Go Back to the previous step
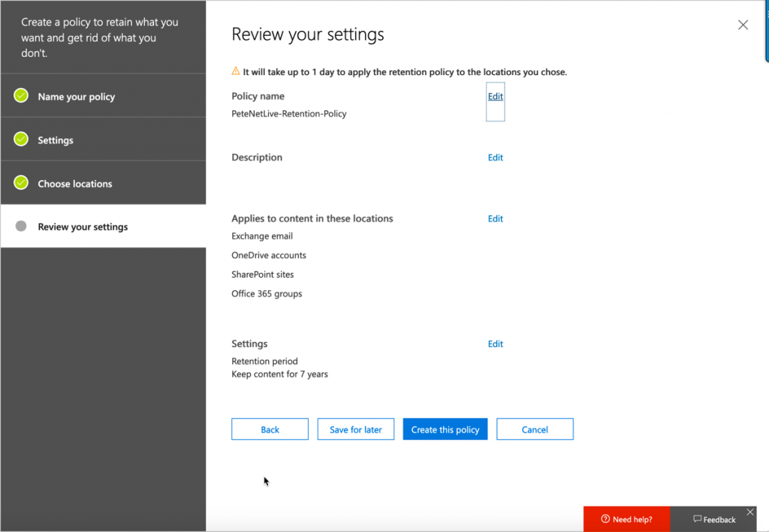 [270, 428]
